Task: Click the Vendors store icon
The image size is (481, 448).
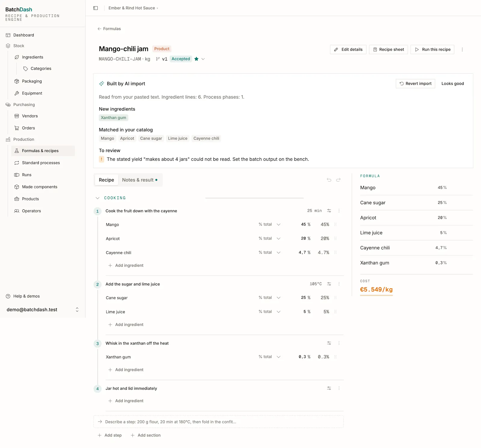Action: pos(17,116)
